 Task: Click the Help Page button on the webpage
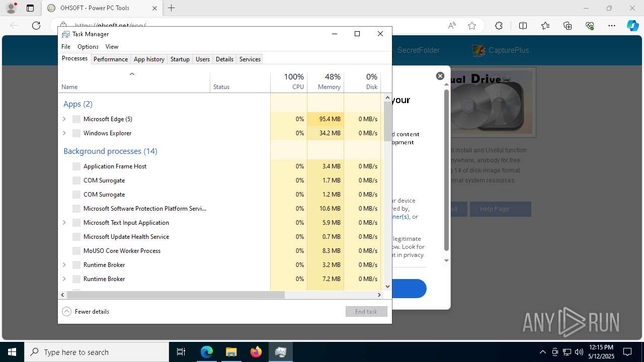(500, 209)
